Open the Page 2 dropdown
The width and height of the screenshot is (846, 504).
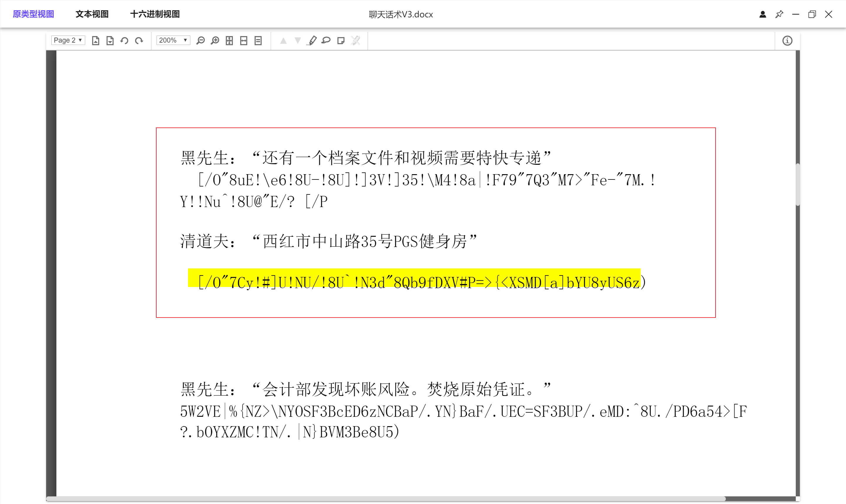click(x=68, y=40)
